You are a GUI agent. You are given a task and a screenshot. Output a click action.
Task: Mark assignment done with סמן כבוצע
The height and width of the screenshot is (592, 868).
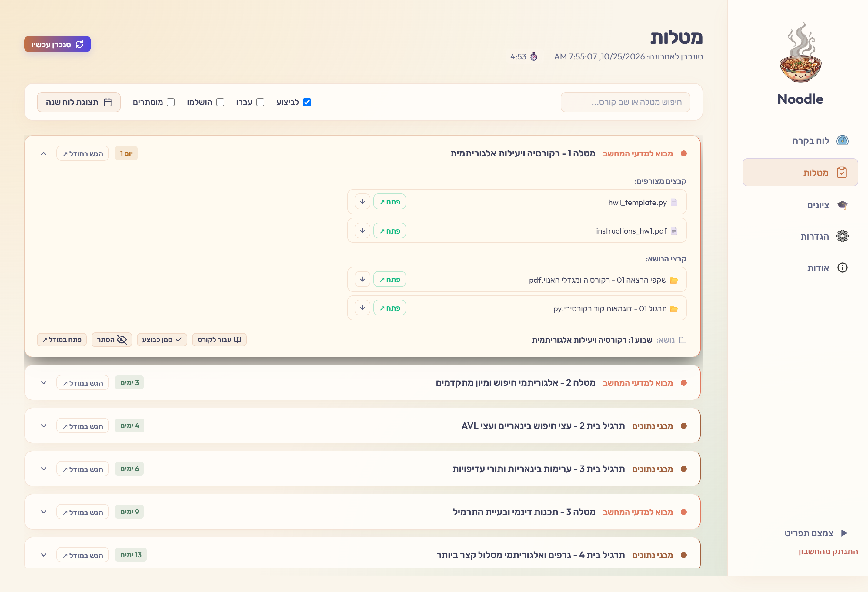coord(162,340)
